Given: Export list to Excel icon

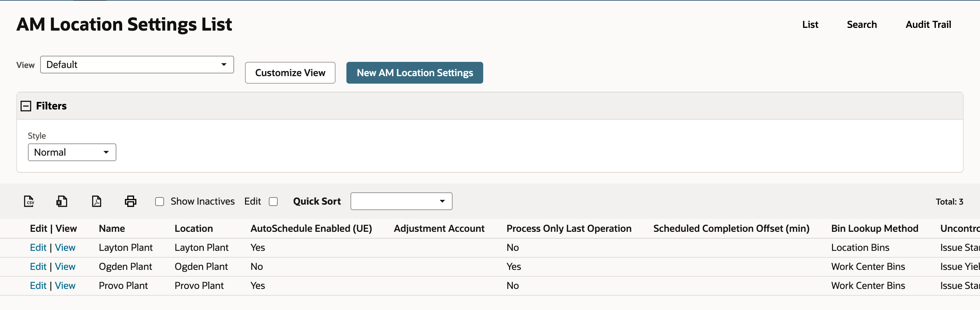Looking at the screenshot, I should pos(62,201).
